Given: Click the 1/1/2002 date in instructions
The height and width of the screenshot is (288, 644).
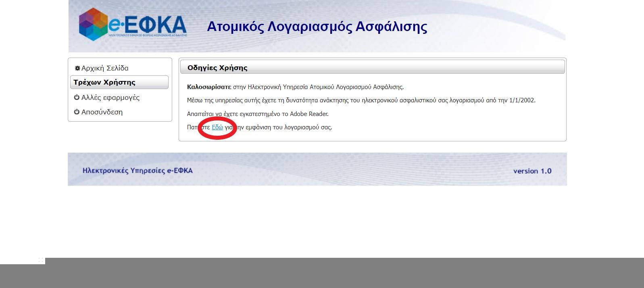Looking at the screenshot, I should click(522, 100).
